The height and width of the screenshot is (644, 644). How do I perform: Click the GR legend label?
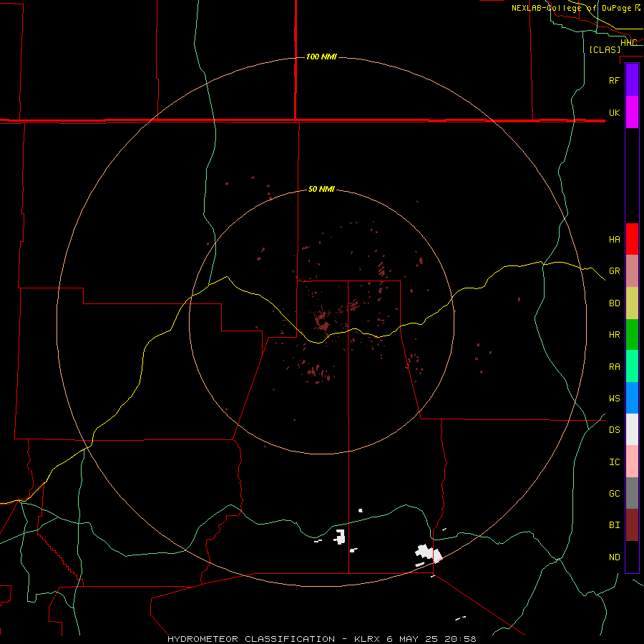click(x=614, y=271)
